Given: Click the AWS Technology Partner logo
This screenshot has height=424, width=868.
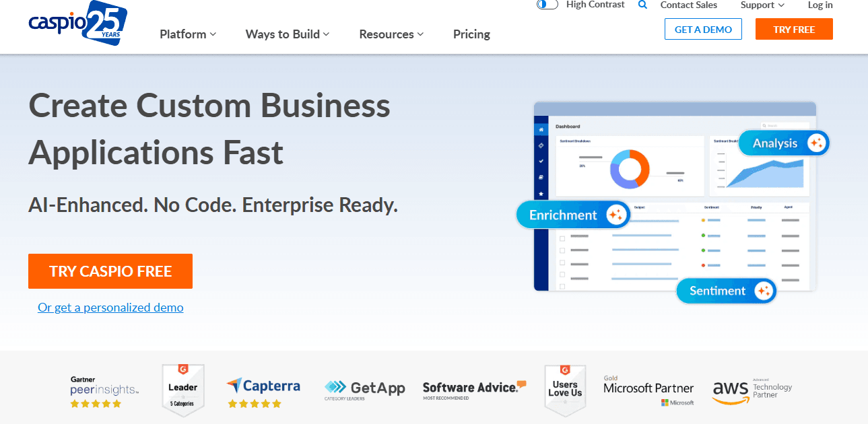Looking at the screenshot, I should (752, 392).
